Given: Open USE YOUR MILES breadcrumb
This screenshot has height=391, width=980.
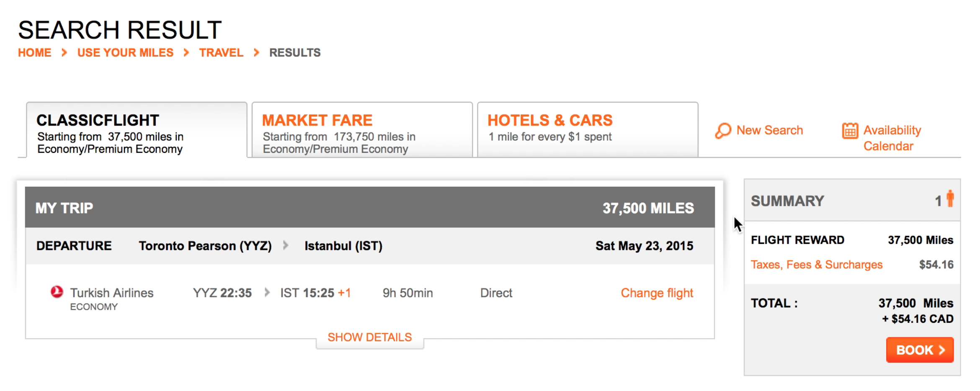Looking at the screenshot, I should pos(125,53).
